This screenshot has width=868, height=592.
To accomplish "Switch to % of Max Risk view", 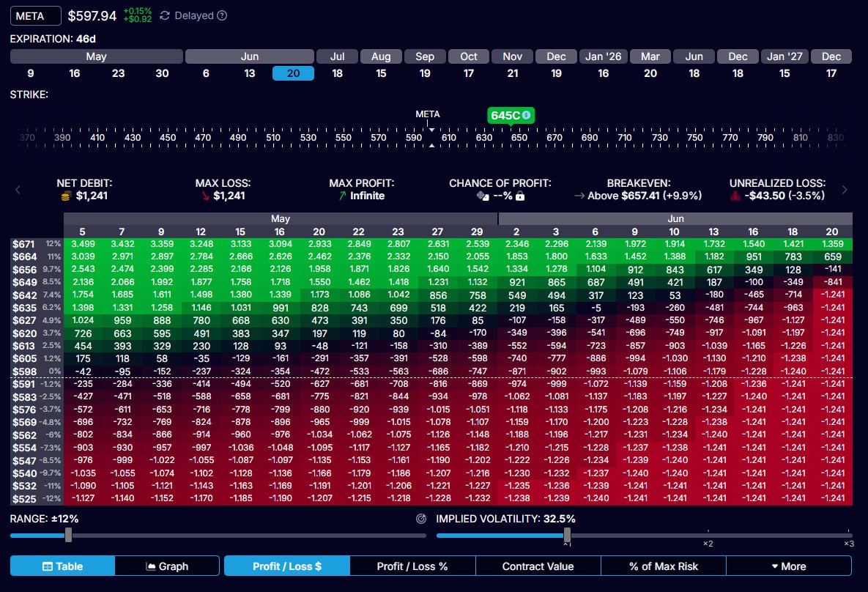I will tap(663, 566).
